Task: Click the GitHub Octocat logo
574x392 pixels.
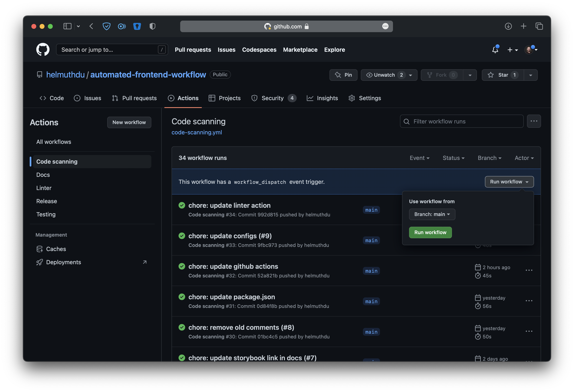Action: pos(43,50)
